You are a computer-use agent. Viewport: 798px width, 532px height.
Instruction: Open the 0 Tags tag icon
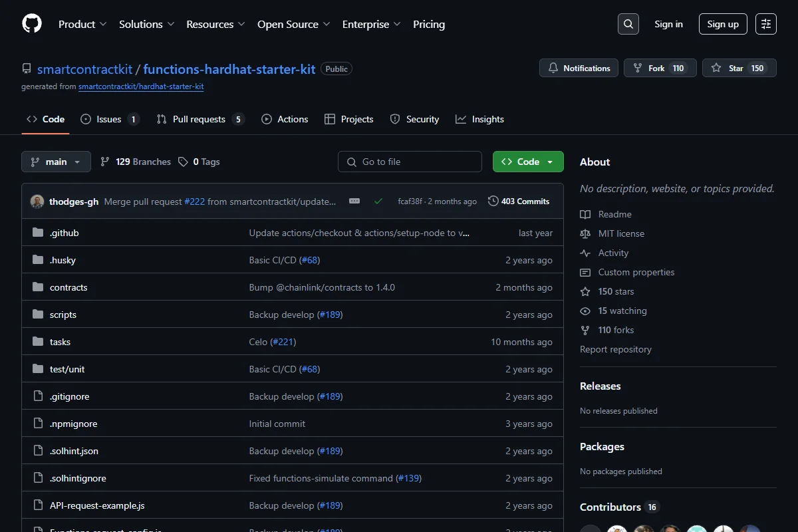point(183,162)
